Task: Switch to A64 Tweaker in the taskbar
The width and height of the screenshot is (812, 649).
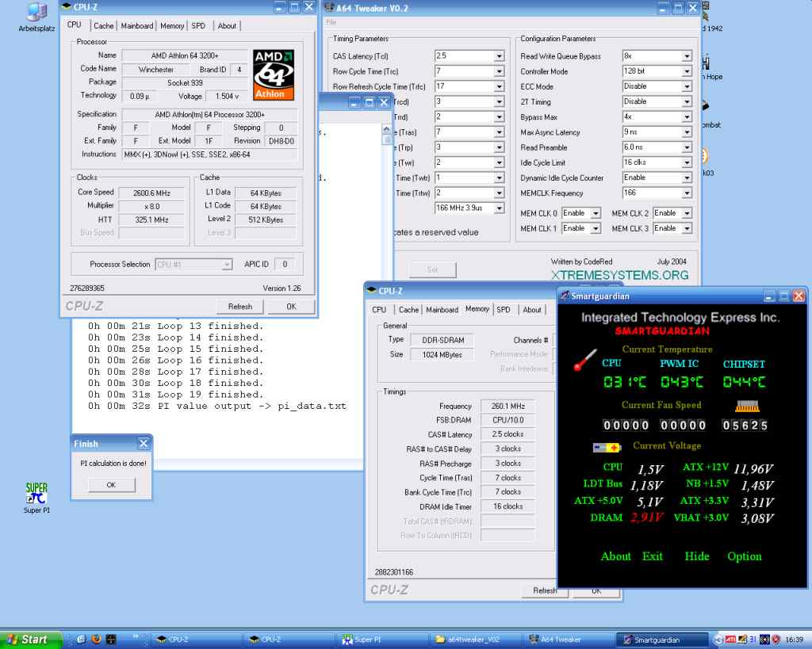Action: pyautogui.click(x=568, y=639)
